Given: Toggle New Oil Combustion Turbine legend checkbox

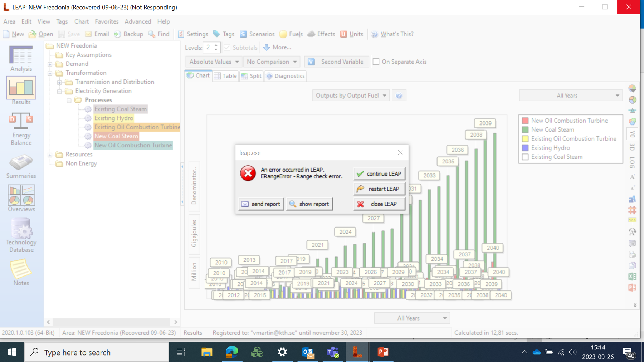Looking at the screenshot, I should pos(525,121).
